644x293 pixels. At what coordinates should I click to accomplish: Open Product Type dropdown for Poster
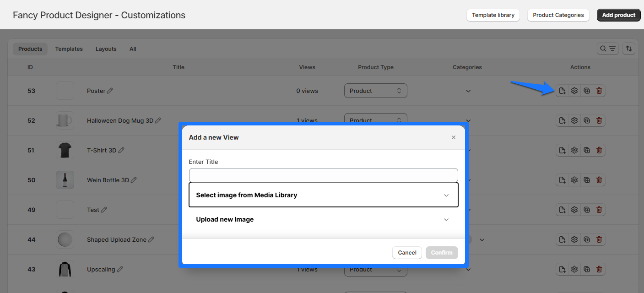(375, 91)
